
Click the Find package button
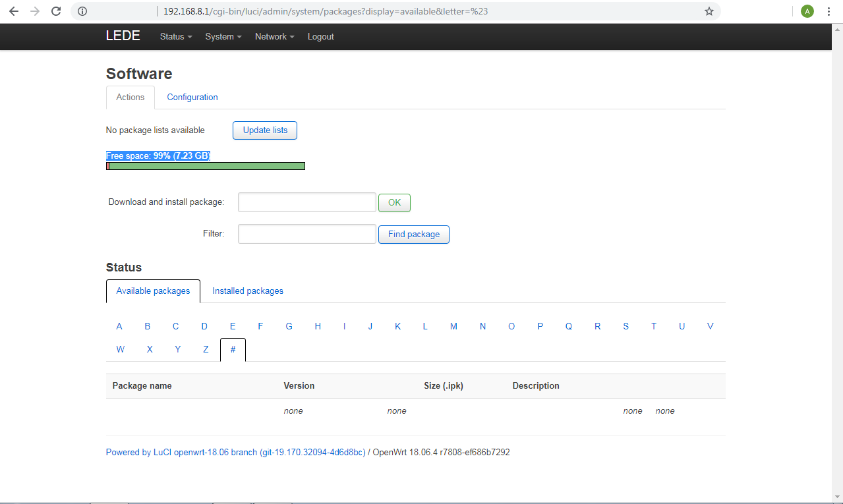[x=414, y=235]
